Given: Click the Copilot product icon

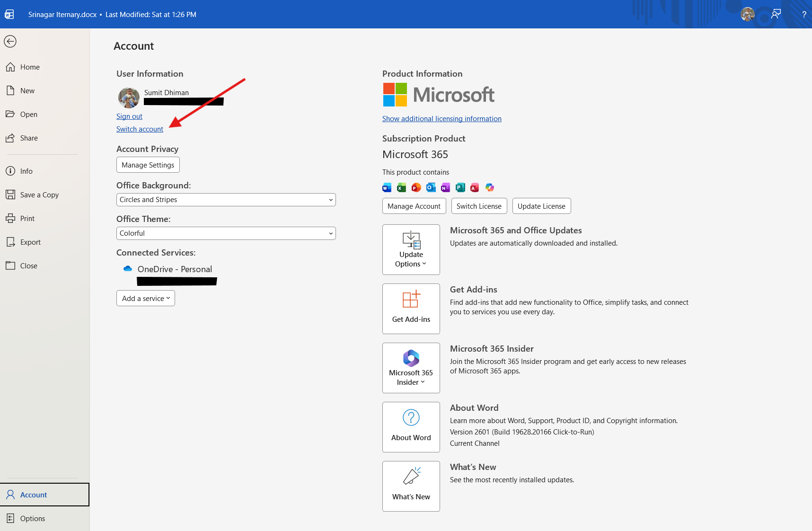Looking at the screenshot, I should point(490,187).
